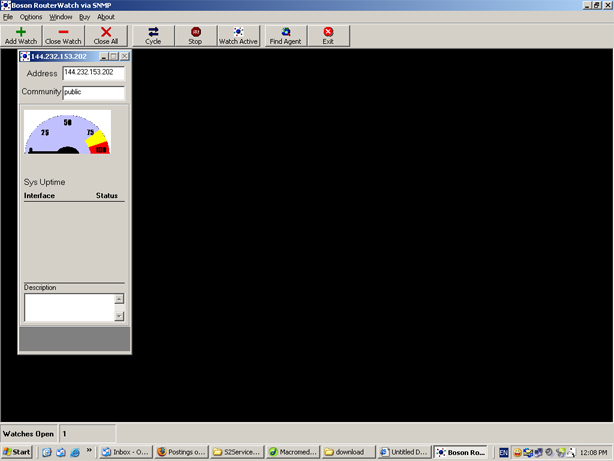Open the Window menu
This screenshot has width=614, height=461.
tap(61, 17)
